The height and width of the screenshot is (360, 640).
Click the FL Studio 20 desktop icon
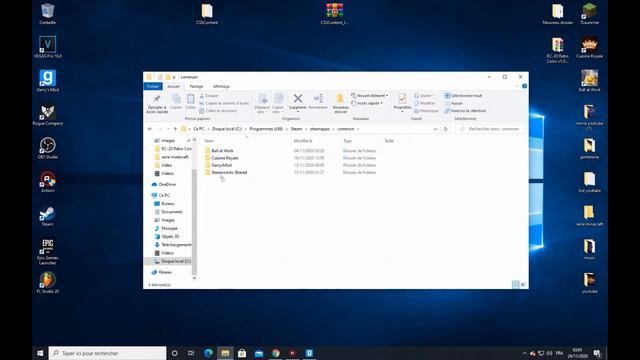click(x=48, y=283)
